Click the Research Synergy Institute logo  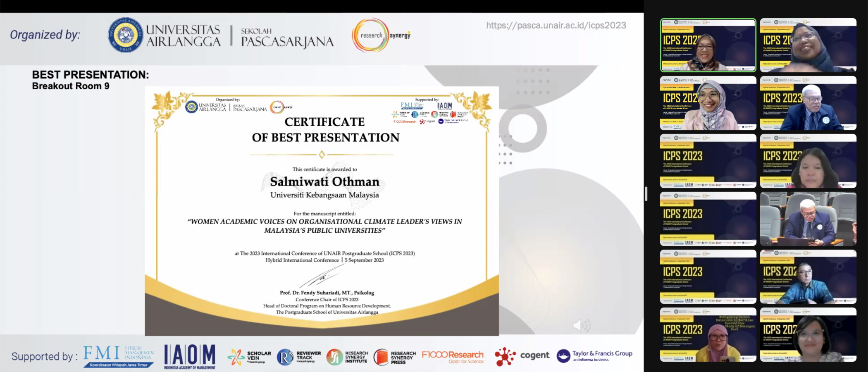tap(347, 357)
